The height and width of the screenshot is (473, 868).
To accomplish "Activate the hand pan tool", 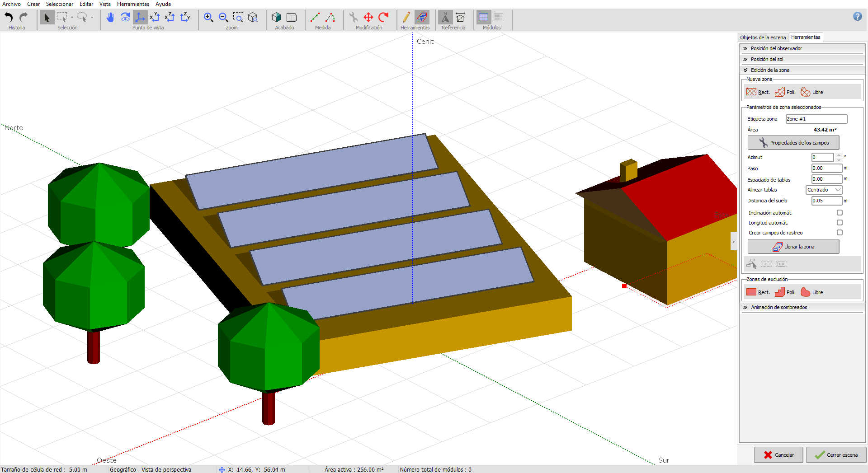I will click(110, 17).
